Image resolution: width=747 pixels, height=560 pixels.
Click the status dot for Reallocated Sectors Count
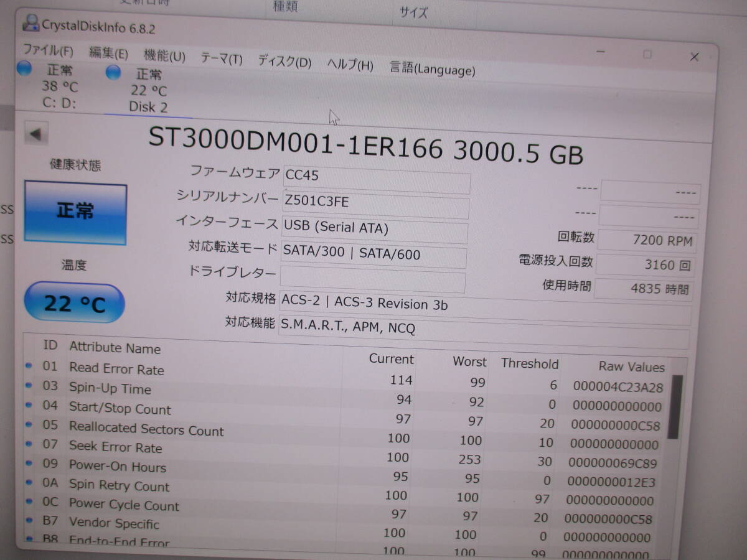point(29,424)
